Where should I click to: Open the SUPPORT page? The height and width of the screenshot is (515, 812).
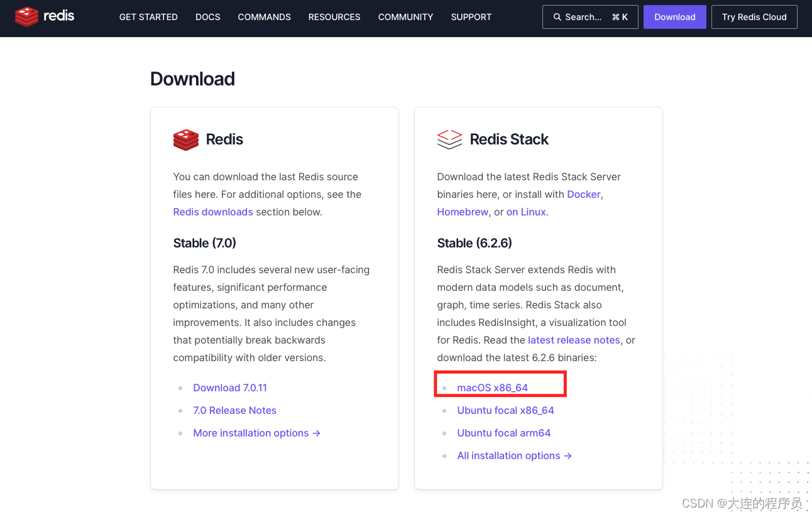(471, 17)
